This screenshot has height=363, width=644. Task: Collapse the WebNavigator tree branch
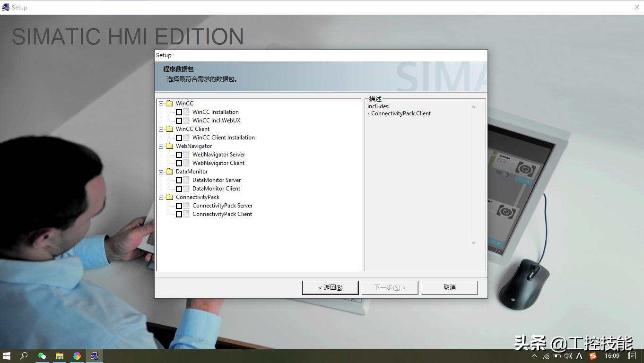click(161, 146)
